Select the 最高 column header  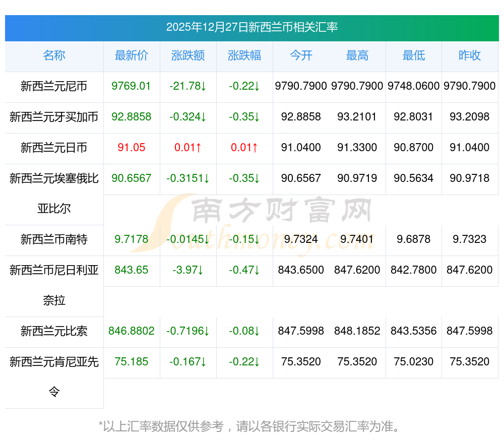(357, 55)
